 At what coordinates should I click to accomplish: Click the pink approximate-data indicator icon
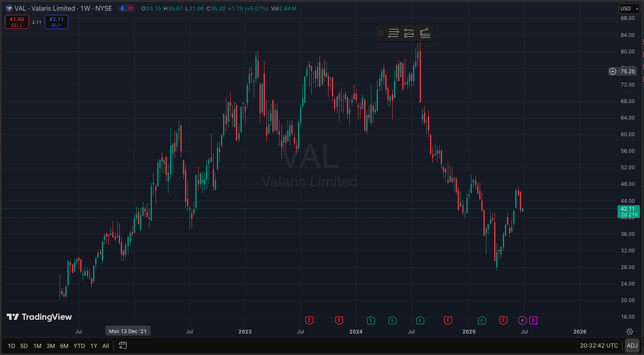tap(131, 8)
